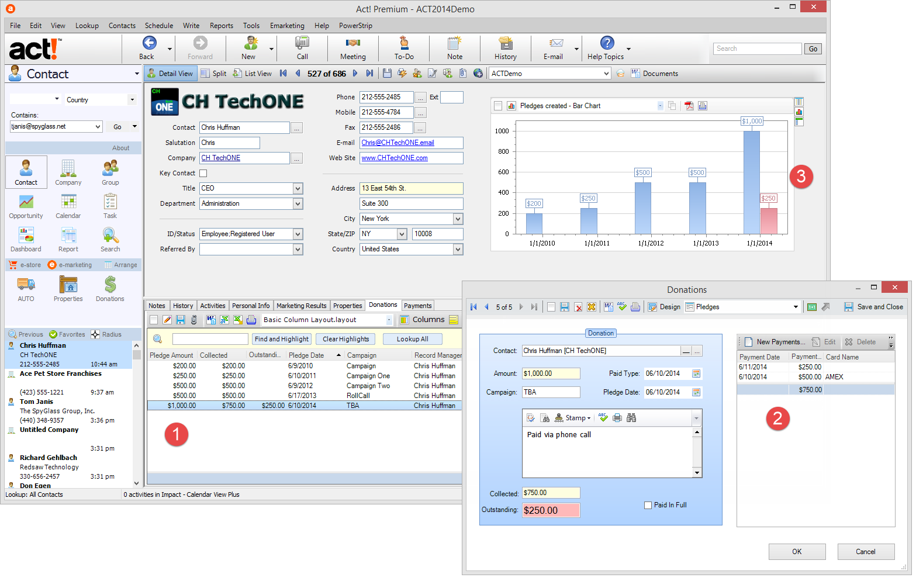
Task: Open the Report view in sidebar
Action: click(68, 240)
